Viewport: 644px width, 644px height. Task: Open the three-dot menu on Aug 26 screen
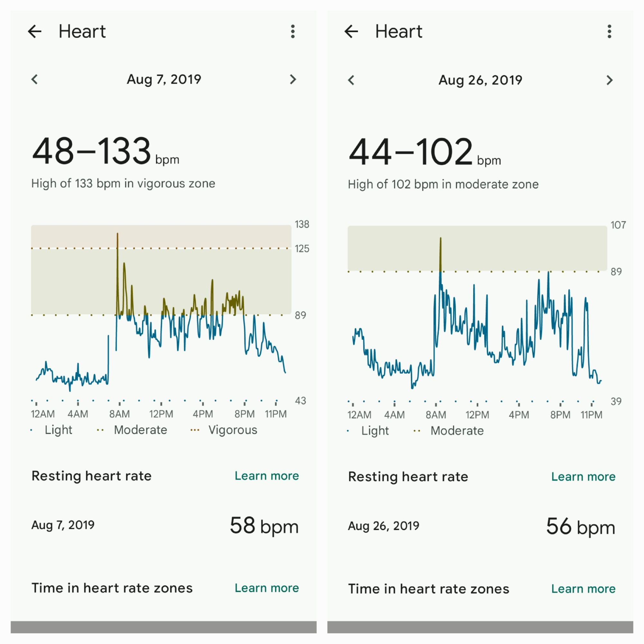click(x=609, y=32)
